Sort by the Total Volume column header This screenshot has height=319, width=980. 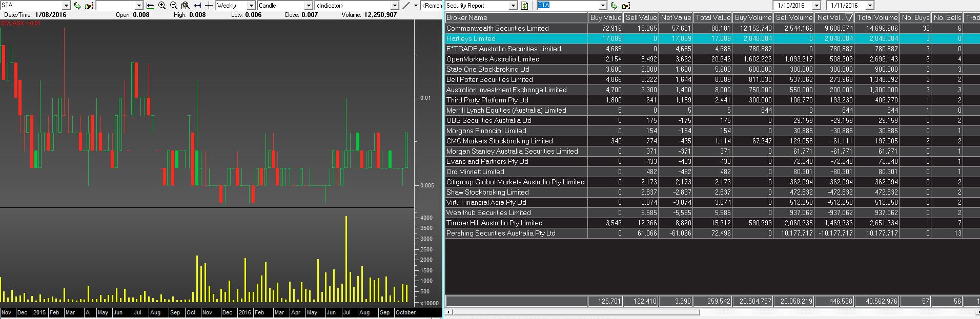click(877, 18)
